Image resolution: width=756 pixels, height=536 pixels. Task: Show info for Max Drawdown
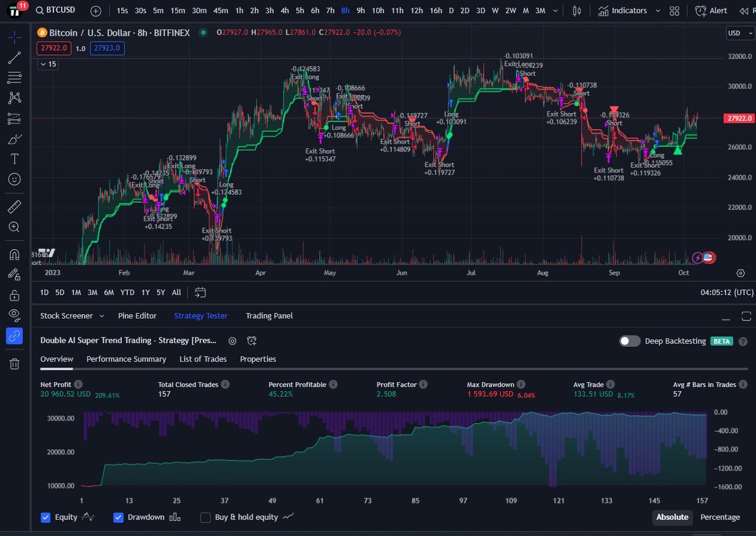coord(520,384)
